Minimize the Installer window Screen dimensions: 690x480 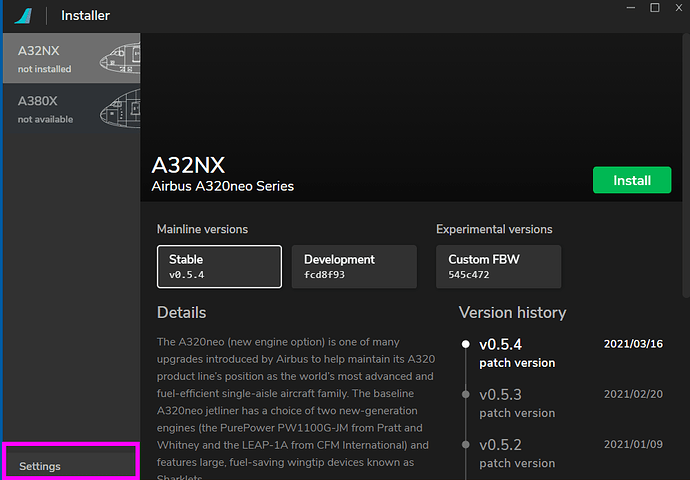point(631,8)
